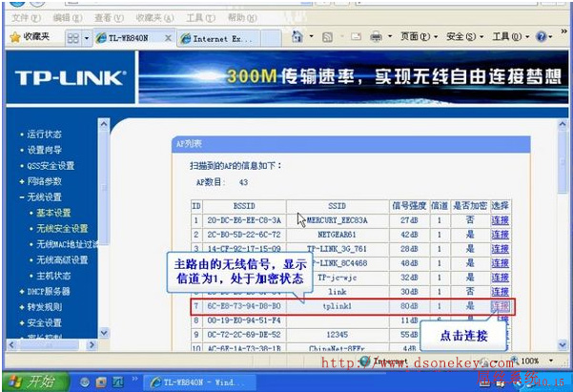Click the Print icon

[x=376, y=36]
